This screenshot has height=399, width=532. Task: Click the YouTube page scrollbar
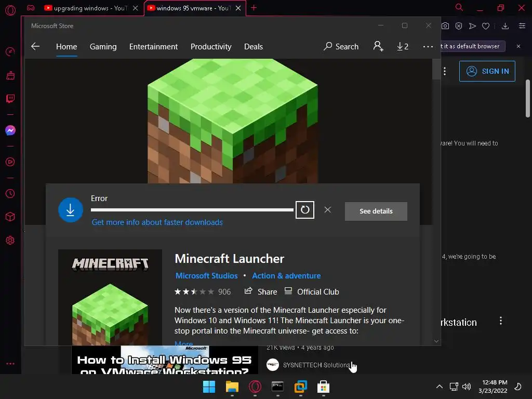pyautogui.click(x=528, y=99)
